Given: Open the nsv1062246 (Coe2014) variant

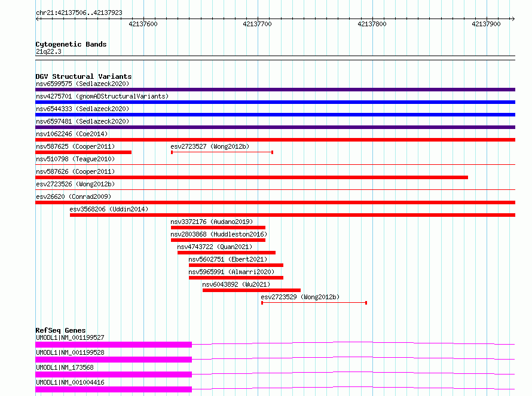Looking at the screenshot, I should click(72, 134).
